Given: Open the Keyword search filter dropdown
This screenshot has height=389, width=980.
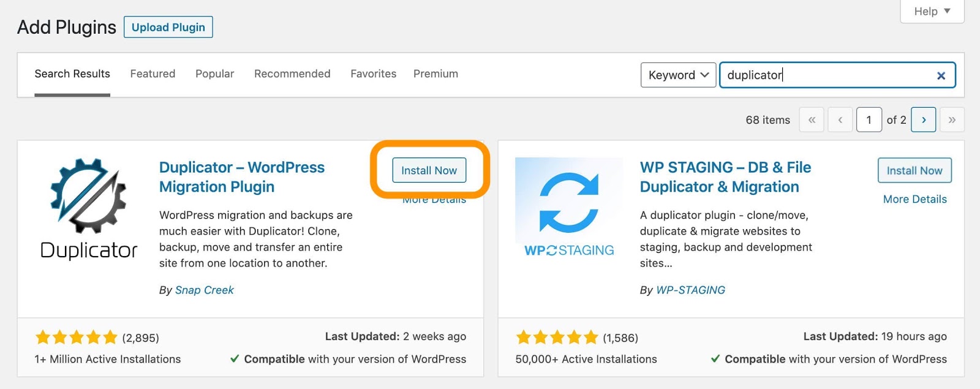Looking at the screenshot, I should tap(677, 75).
